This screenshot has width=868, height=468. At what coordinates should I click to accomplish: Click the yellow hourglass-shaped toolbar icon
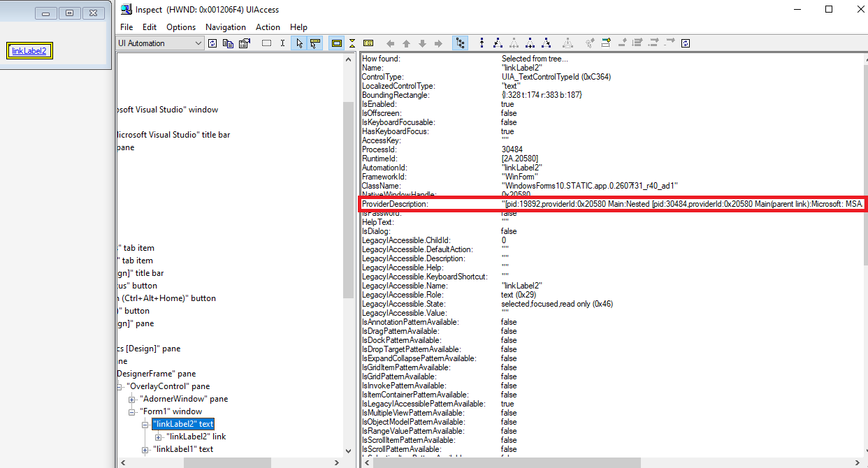[x=352, y=43]
